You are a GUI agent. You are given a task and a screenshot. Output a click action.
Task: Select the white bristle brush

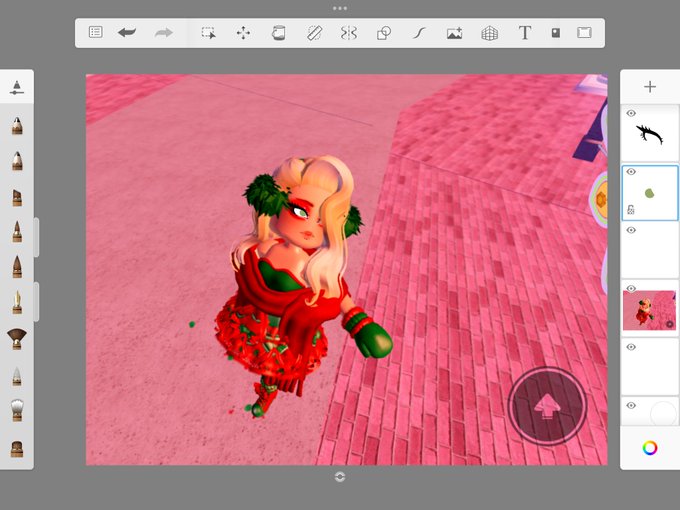pyautogui.click(x=17, y=410)
